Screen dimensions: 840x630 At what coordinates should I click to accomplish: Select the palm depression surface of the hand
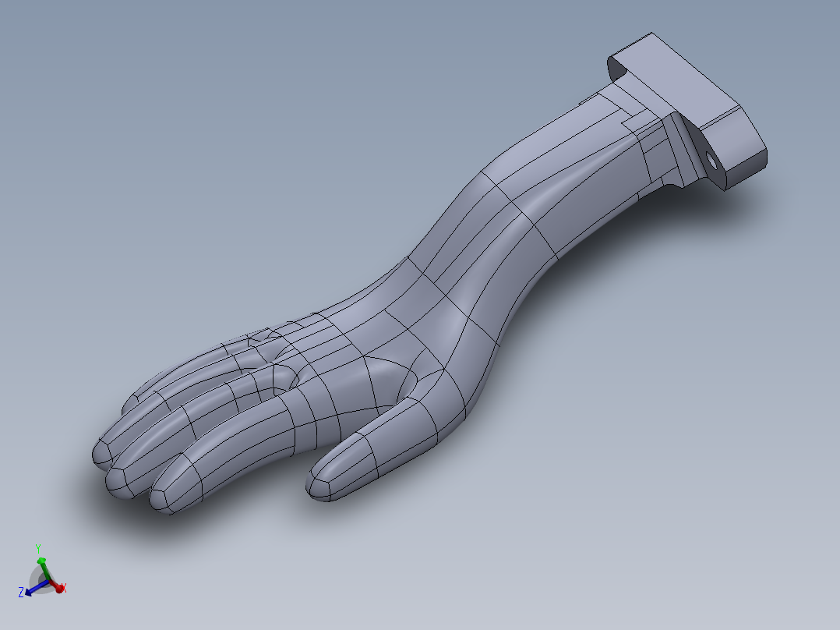pyautogui.click(x=388, y=382)
